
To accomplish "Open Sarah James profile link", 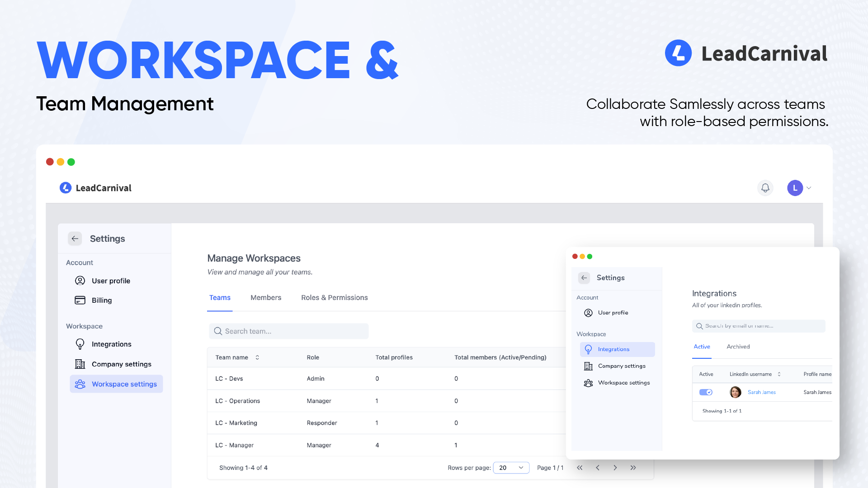I will point(761,392).
